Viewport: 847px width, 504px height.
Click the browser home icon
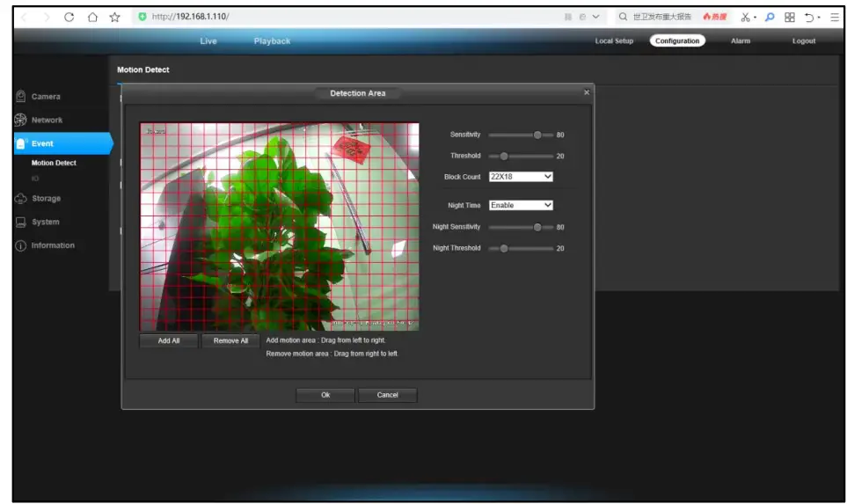(91, 17)
